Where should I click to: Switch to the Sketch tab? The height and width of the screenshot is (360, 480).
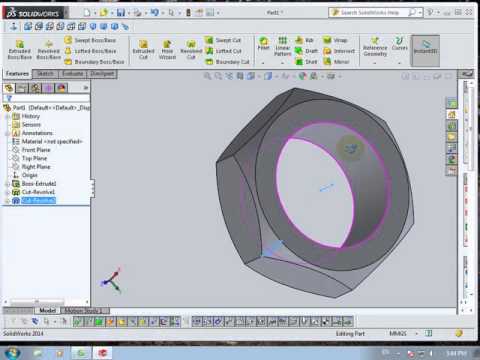click(x=45, y=74)
